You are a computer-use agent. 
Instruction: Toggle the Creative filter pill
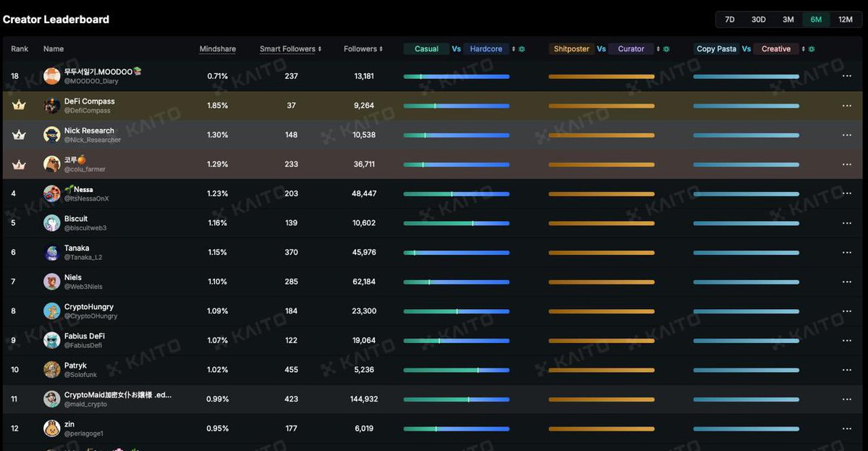(776, 49)
